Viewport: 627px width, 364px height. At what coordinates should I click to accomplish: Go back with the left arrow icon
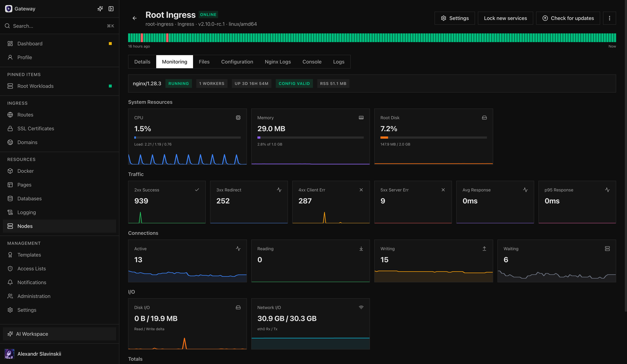[135, 18]
